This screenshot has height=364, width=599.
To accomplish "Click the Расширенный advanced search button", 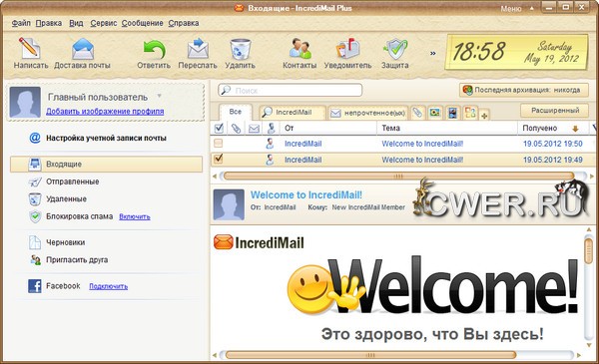I will point(555,111).
